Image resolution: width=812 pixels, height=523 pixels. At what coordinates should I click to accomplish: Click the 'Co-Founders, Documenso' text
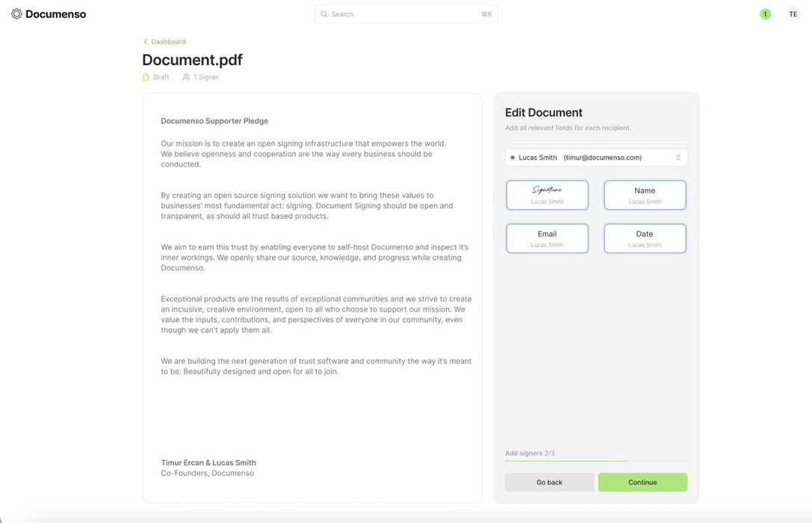[x=207, y=473]
